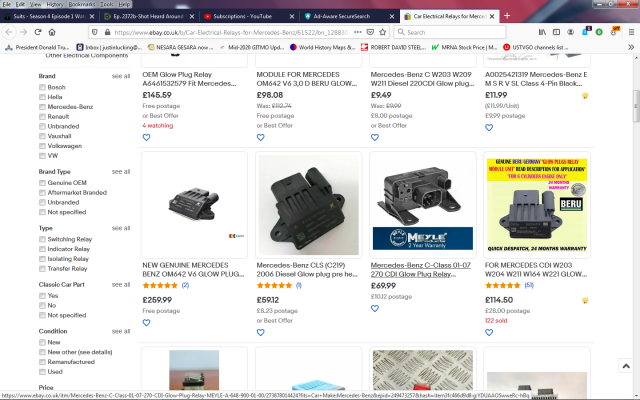Tick the Hella brand checkbox
This screenshot has width=640, height=400.
pos(42,97)
